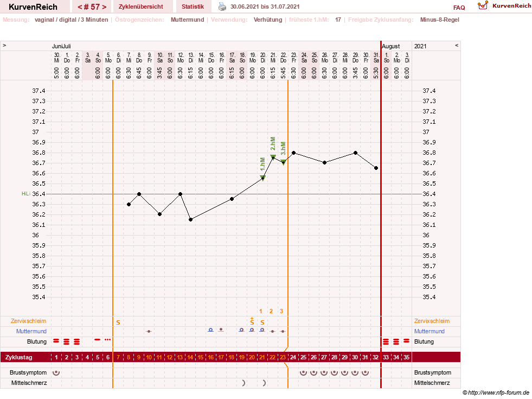Click the Brustsymptom icon on cycle day 1
This screenshot has width=532, height=399.
(x=56, y=372)
